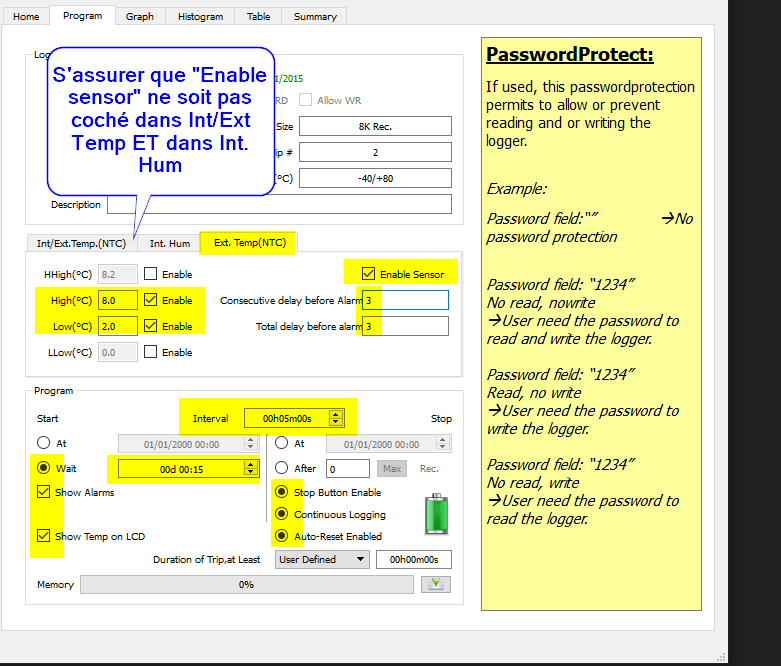This screenshot has height=666, width=781.
Task: Click the window resize grip in the corner
Action: click(x=721, y=657)
